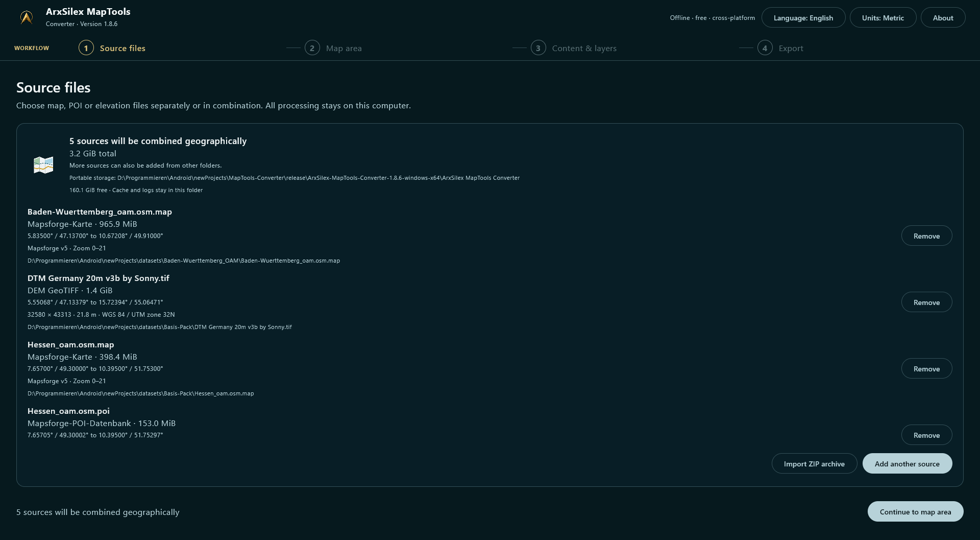Click the footer '5 sources will be combined' text
980x540 pixels.
coord(98,512)
